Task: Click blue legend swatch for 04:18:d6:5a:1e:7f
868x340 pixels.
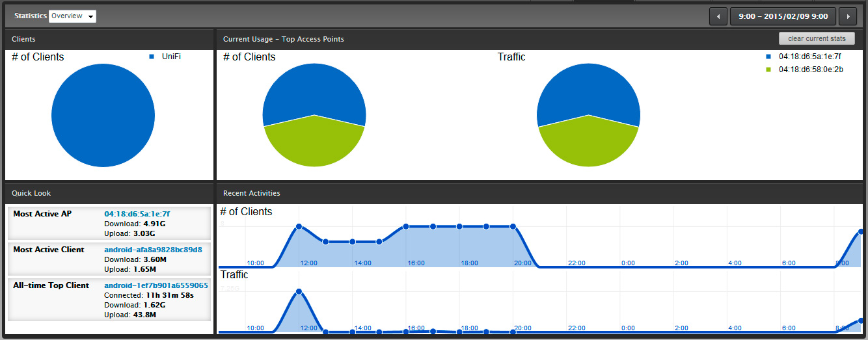Action: (768, 57)
